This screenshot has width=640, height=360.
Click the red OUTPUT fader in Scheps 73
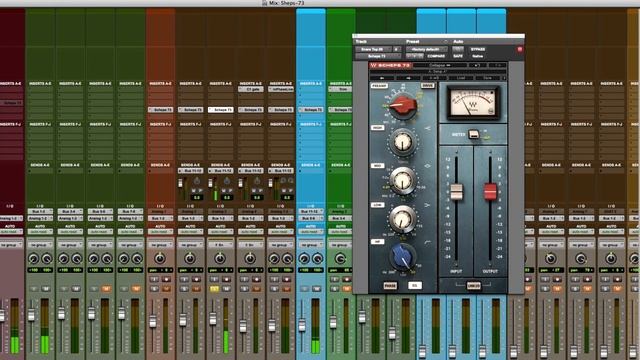tap(490, 192)
